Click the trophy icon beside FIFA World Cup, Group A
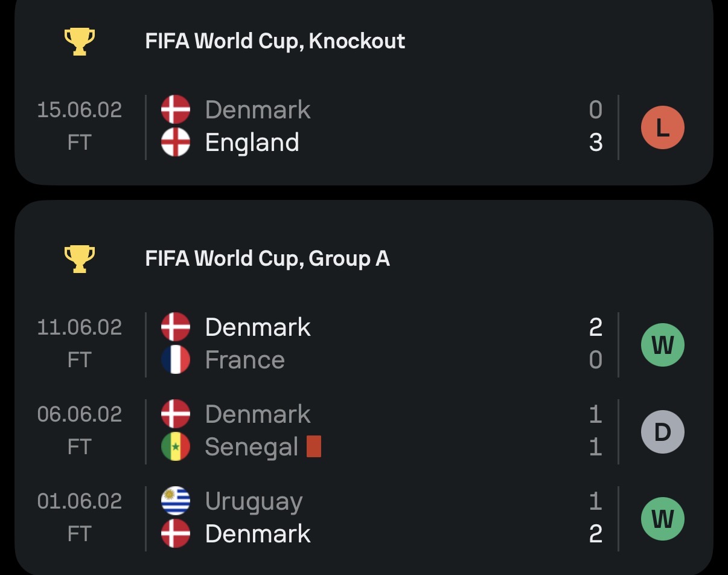Screen dimensions: 728x575 click(x=80, y=259)
